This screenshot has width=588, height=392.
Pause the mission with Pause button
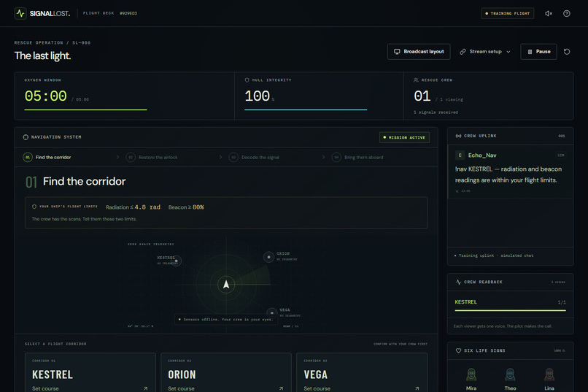click(x=538, y=52)
